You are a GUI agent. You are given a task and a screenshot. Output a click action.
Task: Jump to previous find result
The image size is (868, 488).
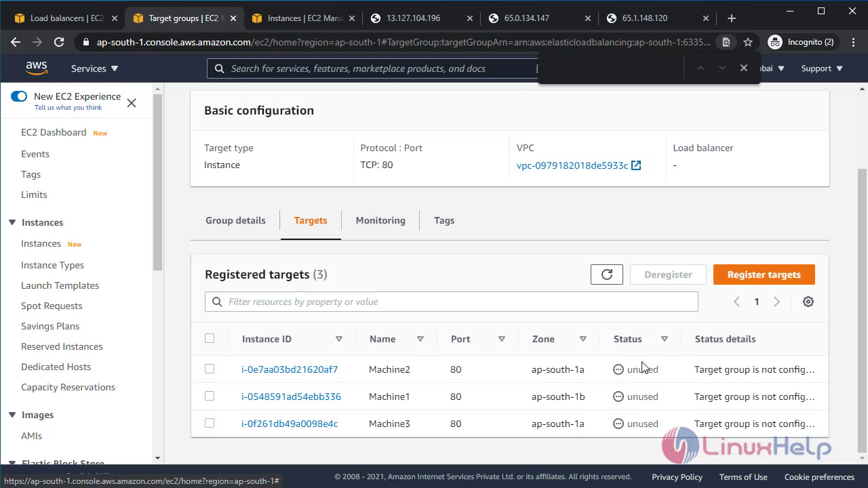coord(701,68)
